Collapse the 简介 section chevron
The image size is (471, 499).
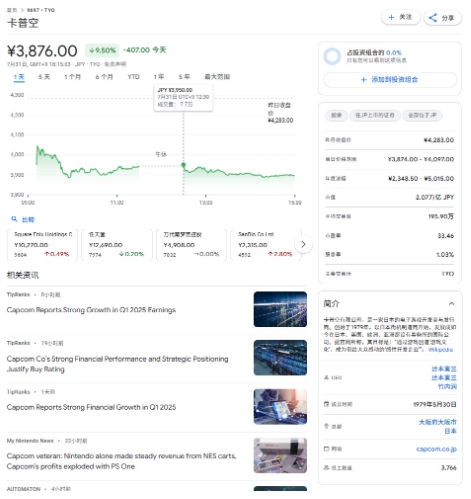click(451, 304)
